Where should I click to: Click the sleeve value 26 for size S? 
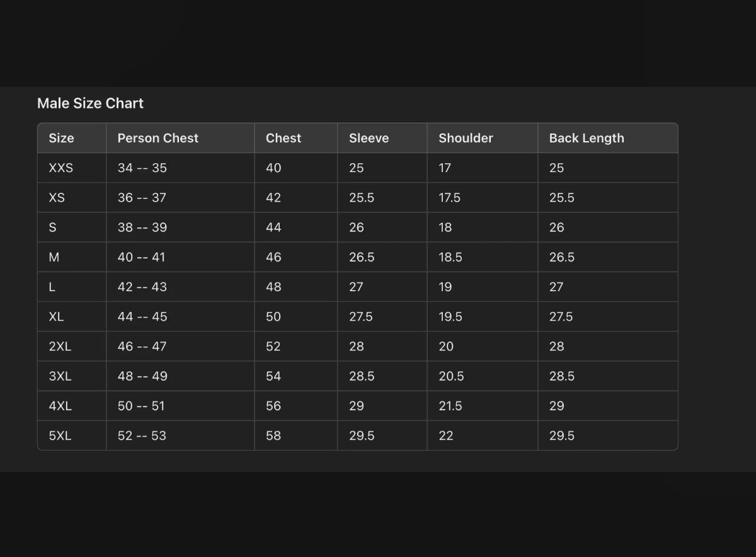pos(357,227)
